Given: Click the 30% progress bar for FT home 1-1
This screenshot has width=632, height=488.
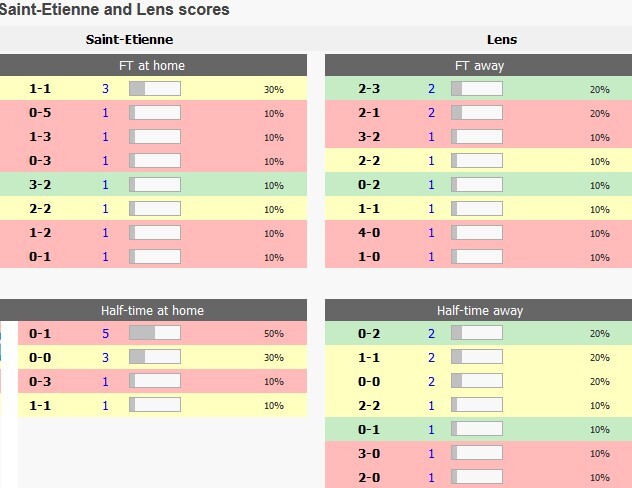Looking at the screenshot, I should [155, 89].
